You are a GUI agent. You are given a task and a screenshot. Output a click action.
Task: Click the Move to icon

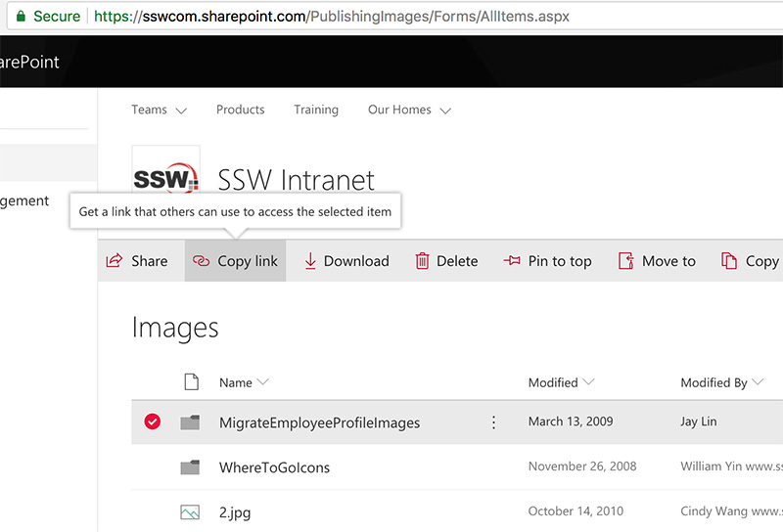tap(626, 261)
